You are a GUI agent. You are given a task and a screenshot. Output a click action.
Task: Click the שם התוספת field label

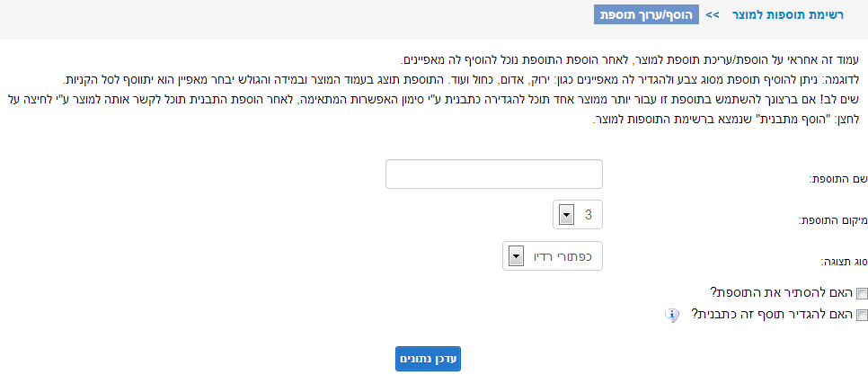point(838,180)
